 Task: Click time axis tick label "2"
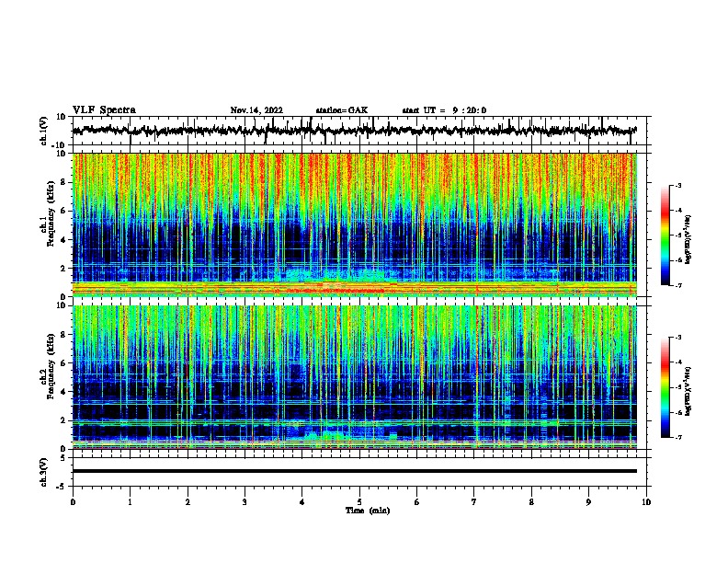pos(188,502)
